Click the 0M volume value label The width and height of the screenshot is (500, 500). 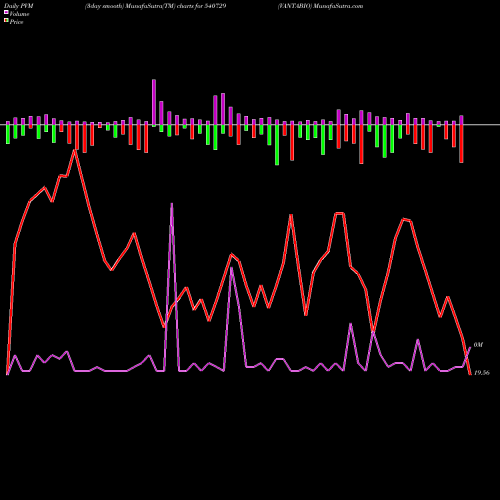pos(478,345)
